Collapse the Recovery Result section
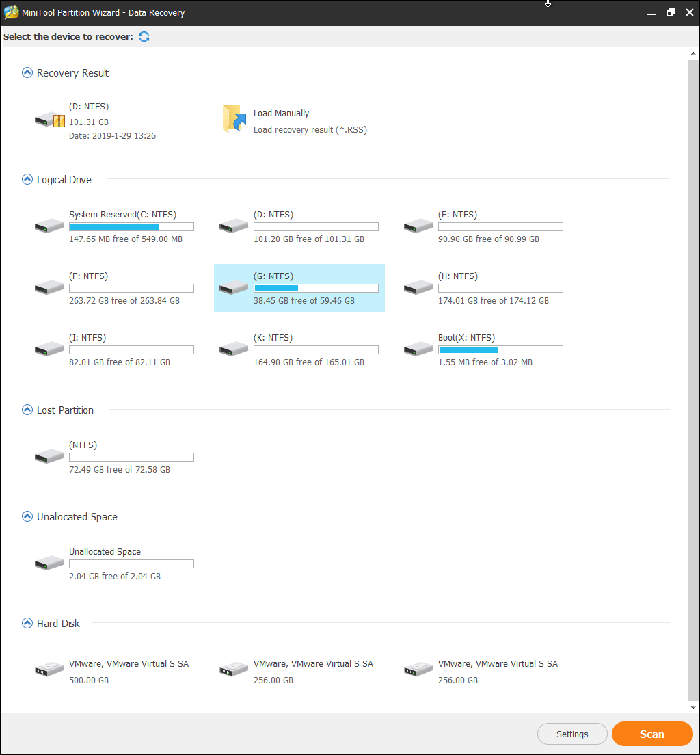This screenshot has width=700, height=755. 27,72
